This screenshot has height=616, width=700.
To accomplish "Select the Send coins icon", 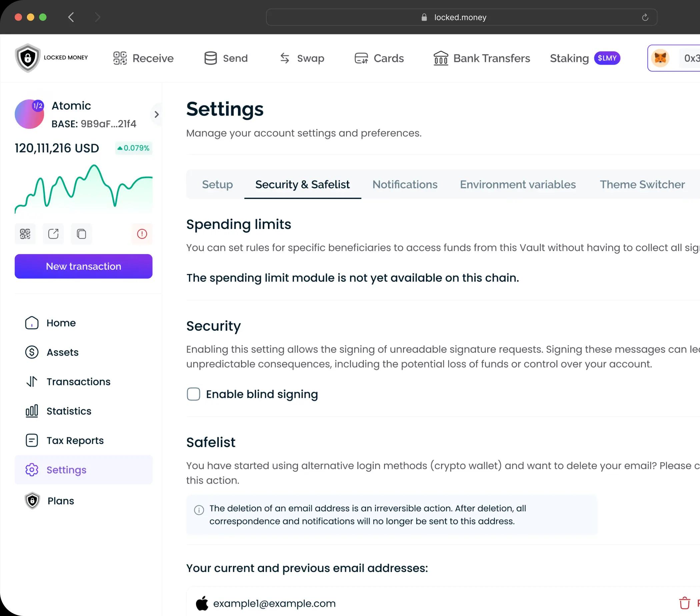I will 210,58.
